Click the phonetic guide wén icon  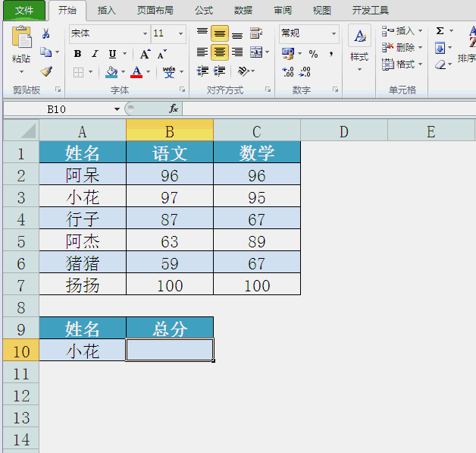tap(169, 72)
